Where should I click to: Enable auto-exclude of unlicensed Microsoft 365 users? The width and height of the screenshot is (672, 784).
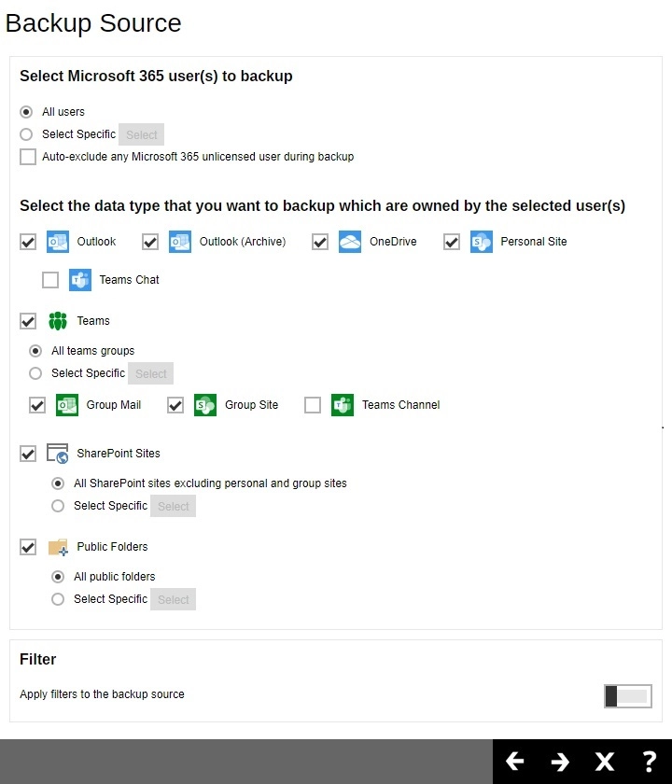[27, 156]
